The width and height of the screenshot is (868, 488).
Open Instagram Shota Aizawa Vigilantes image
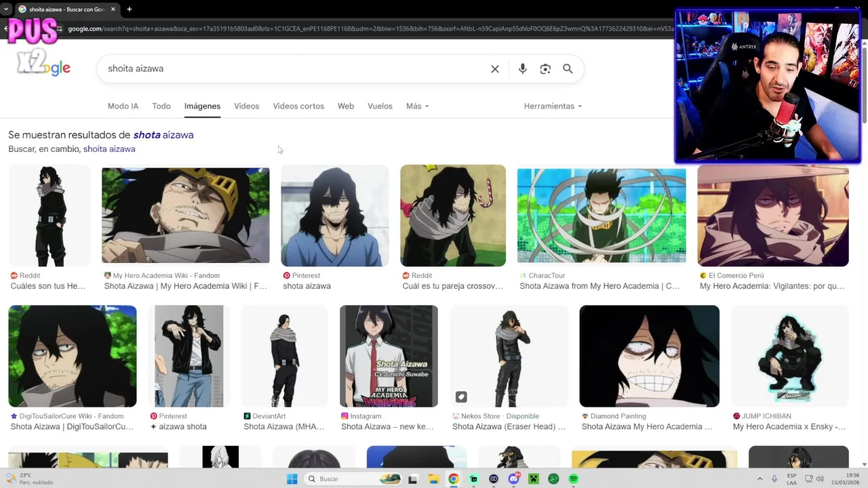(389, 356)
